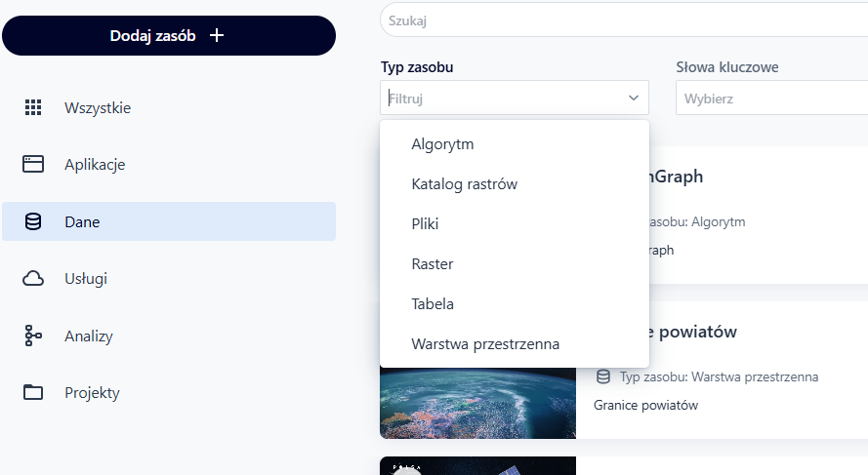Click the plus icon in Dodaj zasób

pyautogui.click(x=217, y=35)
